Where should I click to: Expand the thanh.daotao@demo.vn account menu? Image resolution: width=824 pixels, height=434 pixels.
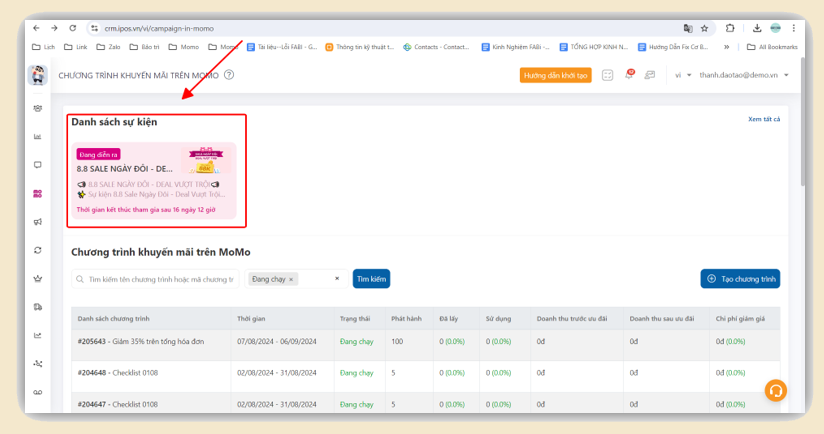pyautogui.click(x=744, y=75)
